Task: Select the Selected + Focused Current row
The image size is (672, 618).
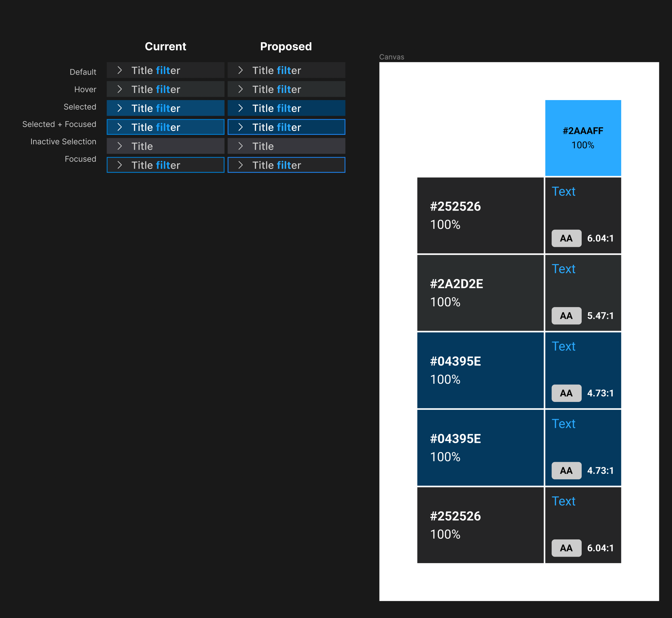Action: tap(165, 127)
